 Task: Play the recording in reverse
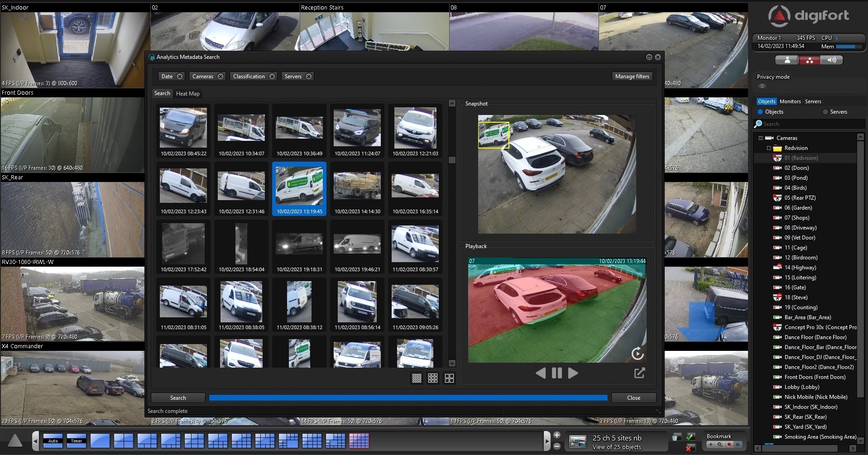(541, 373)
